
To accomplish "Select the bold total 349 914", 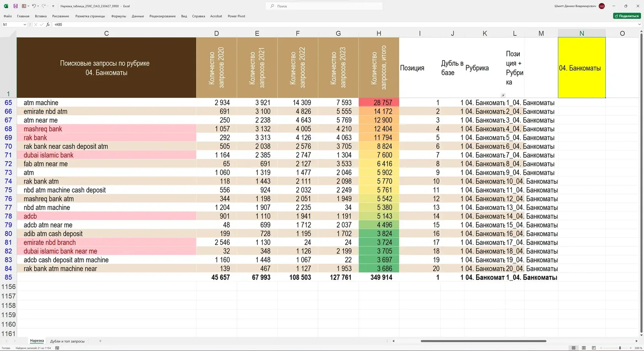I will pyautogui.click(x=379, y=277).
